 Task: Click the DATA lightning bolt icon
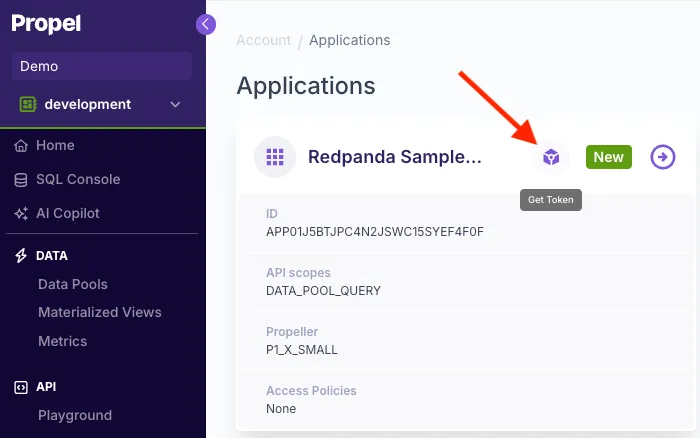tap(21, 255)
